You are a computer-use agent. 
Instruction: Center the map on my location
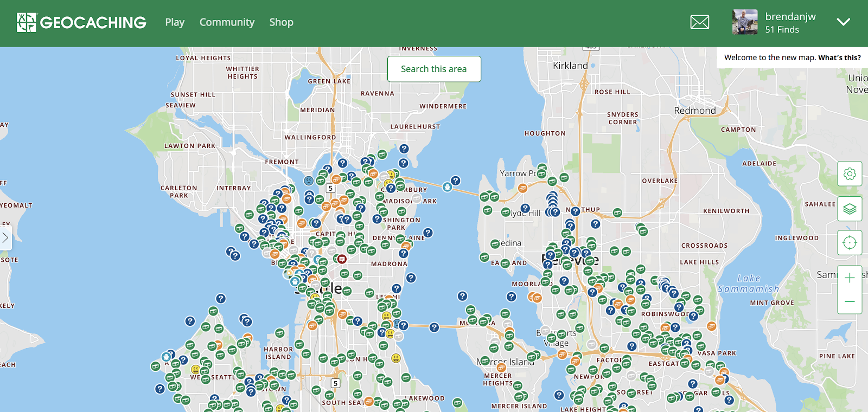[x=850, y=243]
